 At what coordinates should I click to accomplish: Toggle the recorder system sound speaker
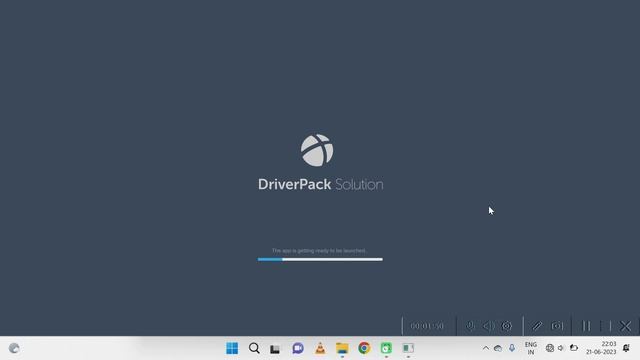[x=488, y=326]
